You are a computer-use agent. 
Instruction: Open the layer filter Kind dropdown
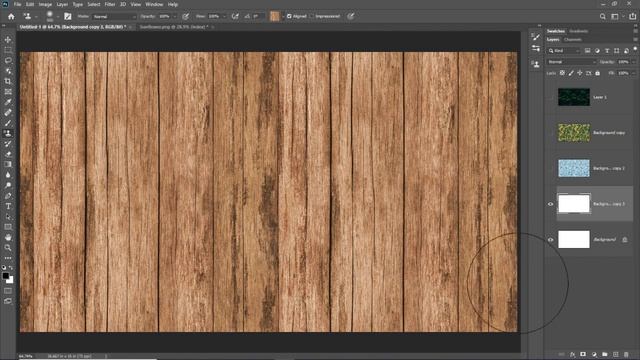(x=564, y=51)
